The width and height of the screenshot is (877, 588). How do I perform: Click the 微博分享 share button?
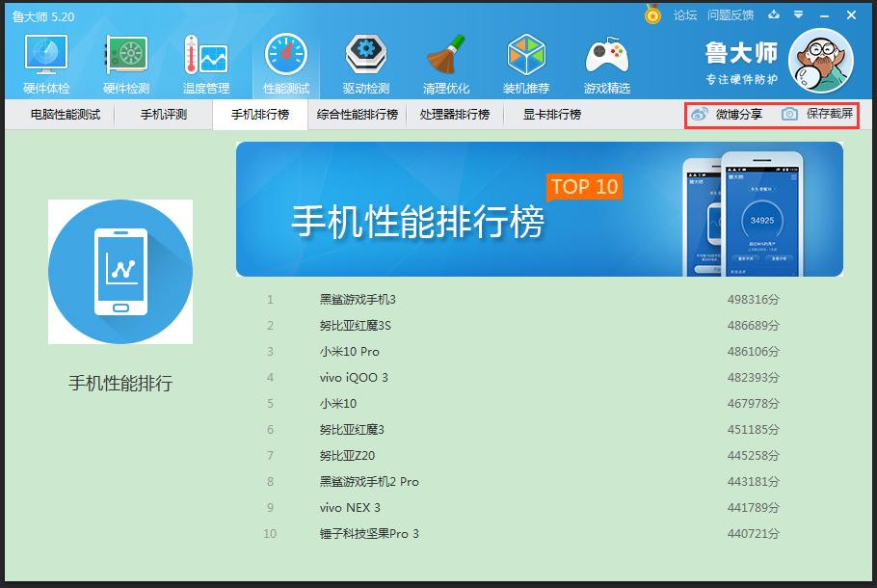(728, 115)
